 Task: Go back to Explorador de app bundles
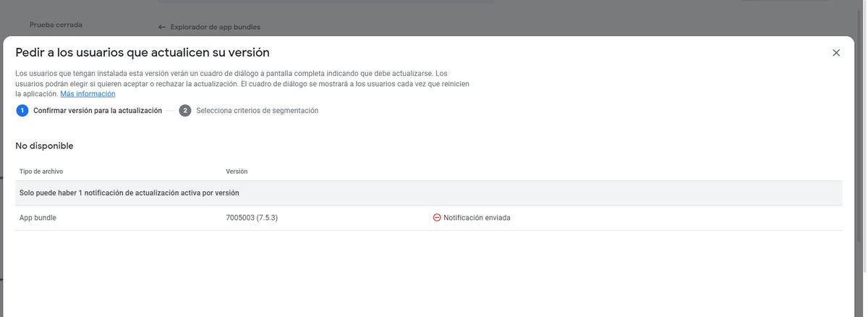(215, 28)
